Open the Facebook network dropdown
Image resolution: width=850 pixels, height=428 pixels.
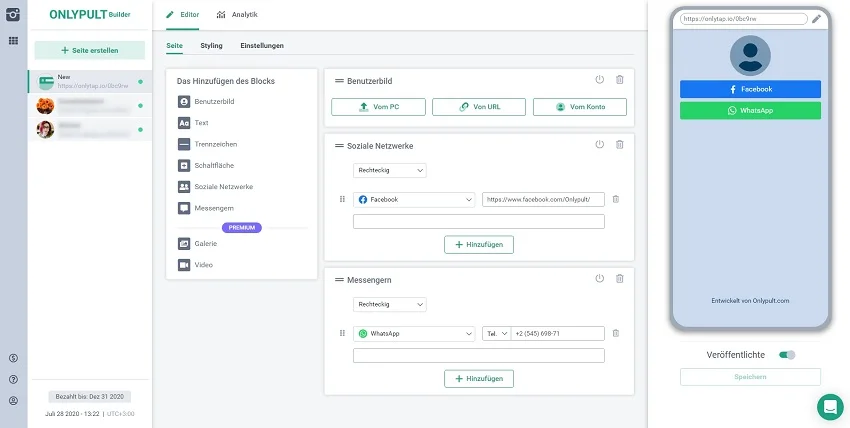click(x=414, y=199)
